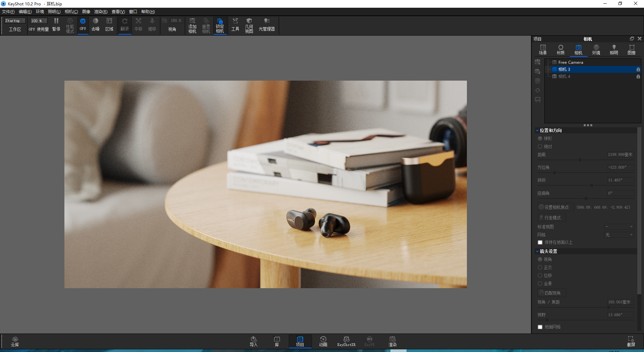Image resolution: width=644 pixels, height=352 pixels.
Task: Select the Orthographic (正交) radio button
Action: (x=540, y=267)
